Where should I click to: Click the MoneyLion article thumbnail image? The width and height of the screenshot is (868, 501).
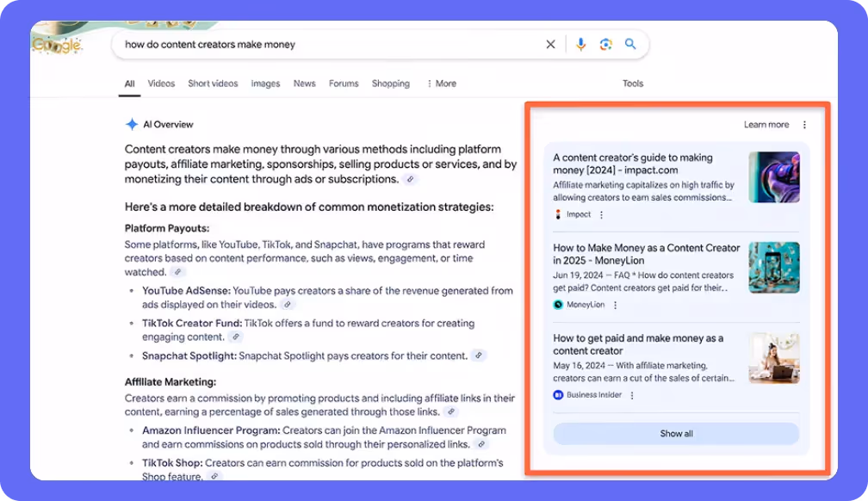774,268
